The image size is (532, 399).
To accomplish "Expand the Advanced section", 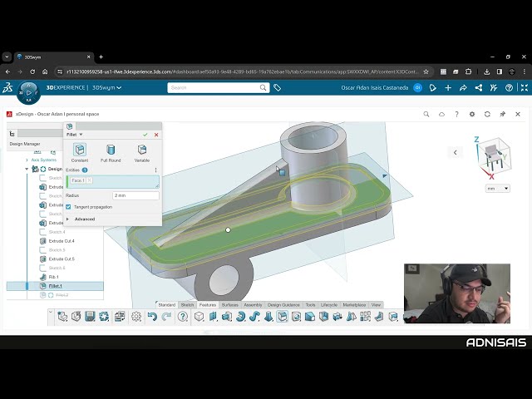I will 67,219.
